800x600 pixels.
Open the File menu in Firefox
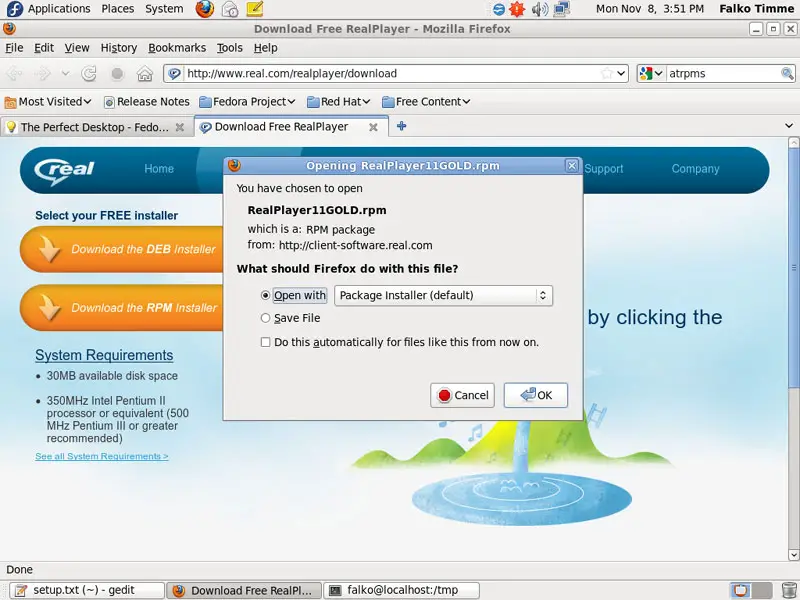pos(14,47)
